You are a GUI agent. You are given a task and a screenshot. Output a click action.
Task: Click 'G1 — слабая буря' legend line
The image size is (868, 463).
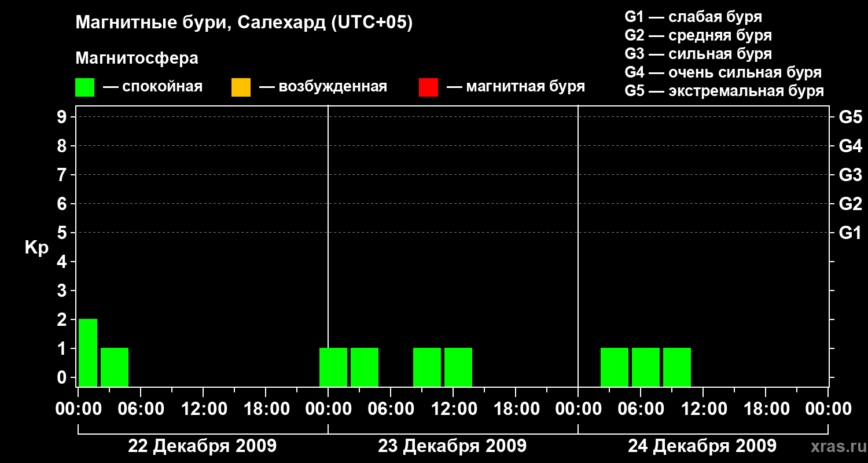tap(693, 17)
